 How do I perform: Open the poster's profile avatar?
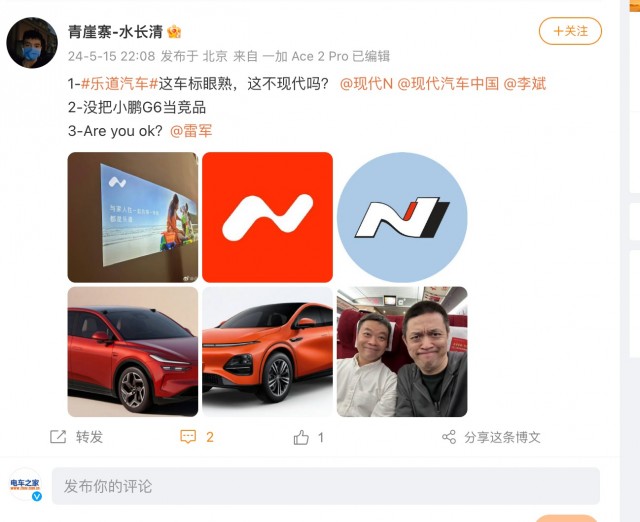coord(32,42)
